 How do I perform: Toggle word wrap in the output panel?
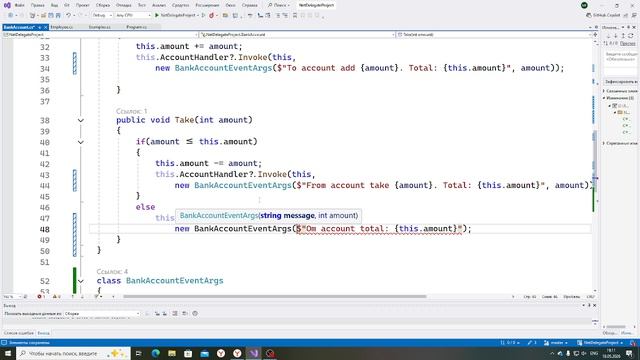coord(185,313)
